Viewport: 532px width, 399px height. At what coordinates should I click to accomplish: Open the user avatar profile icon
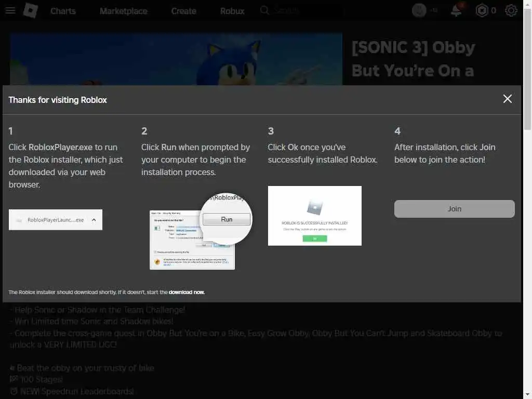pos(419,10)
